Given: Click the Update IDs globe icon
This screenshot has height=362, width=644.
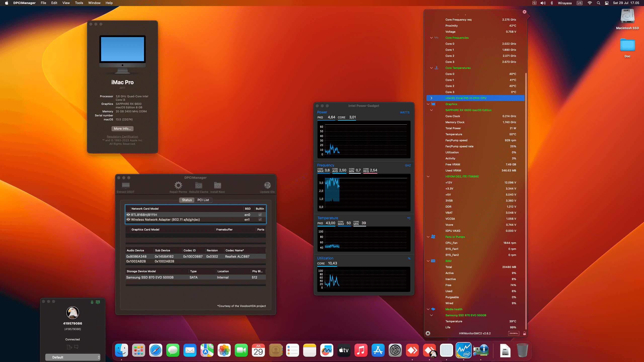Looking at the screenshot, I should click(x=267, y=185).
